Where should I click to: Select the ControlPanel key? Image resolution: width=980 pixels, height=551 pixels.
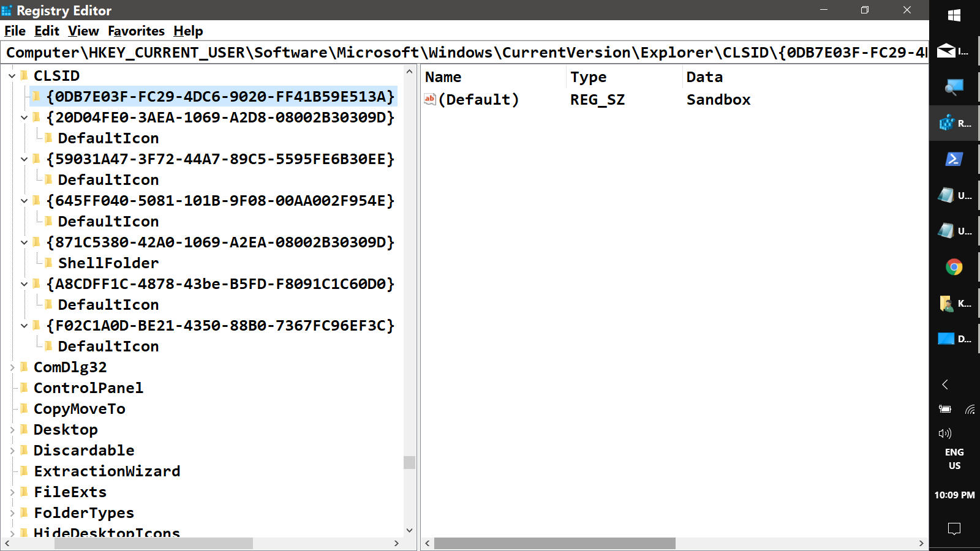89,388
